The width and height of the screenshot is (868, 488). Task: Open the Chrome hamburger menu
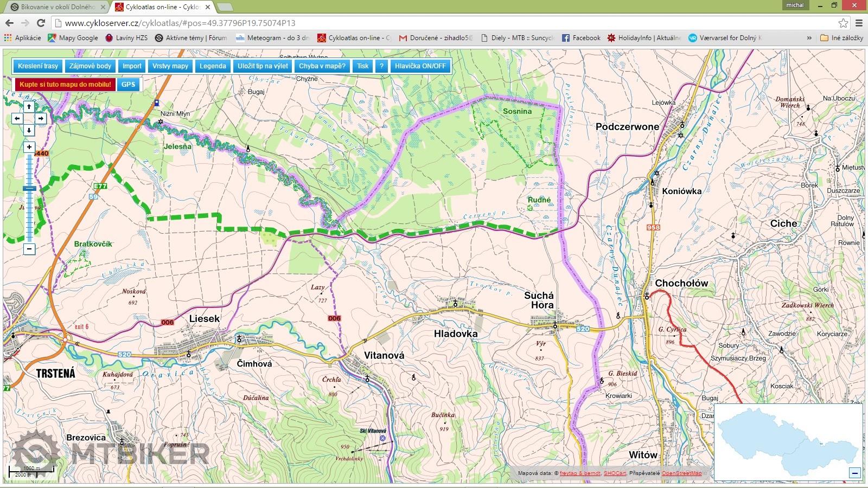point(859,23)
